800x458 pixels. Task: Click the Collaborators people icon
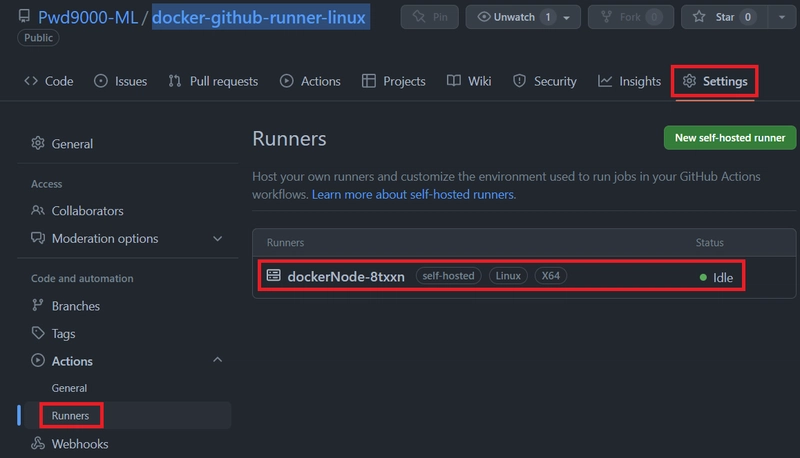point(38,211)
